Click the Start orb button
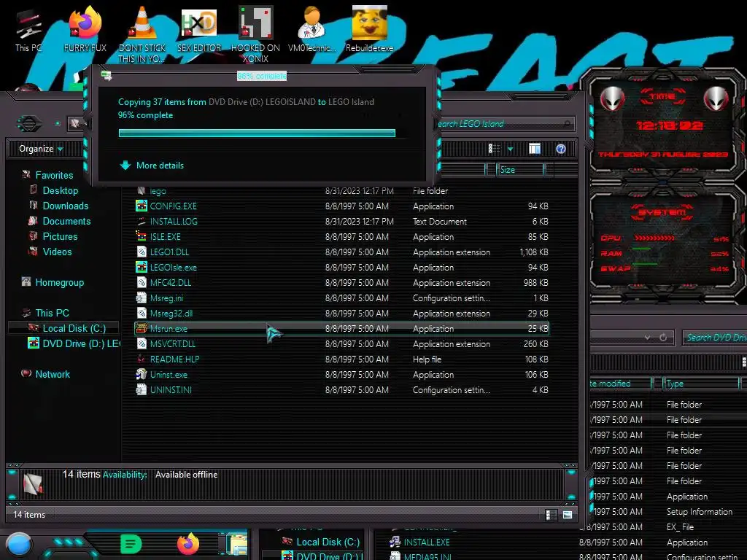This screenshot has height=560, width=747. (x=18, y=545)
